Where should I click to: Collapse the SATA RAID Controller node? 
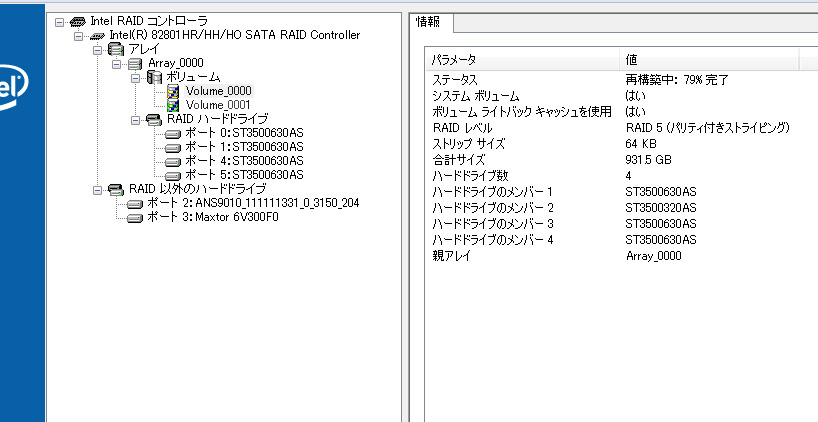click(x=78, y=36)
